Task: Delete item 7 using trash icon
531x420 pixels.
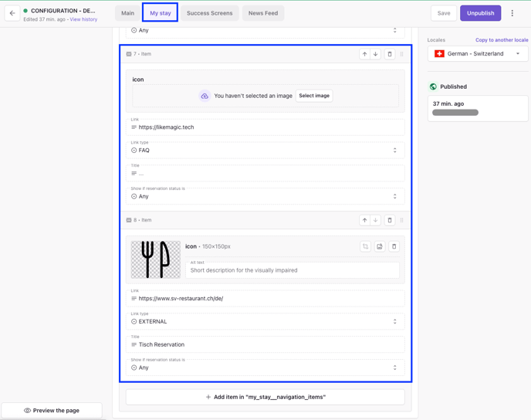Action: 390,54
